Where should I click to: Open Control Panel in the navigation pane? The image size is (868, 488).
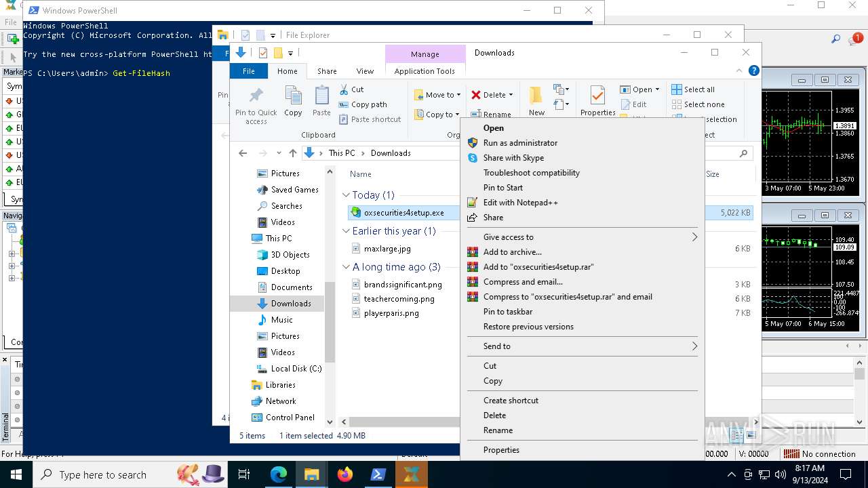click(x=290, y=418)
